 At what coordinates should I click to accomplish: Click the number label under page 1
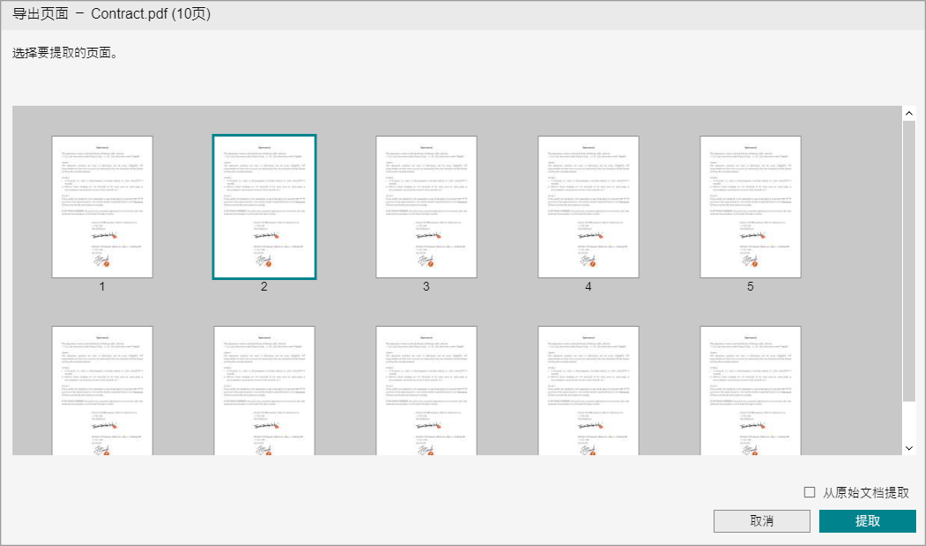tap(102, 287)
